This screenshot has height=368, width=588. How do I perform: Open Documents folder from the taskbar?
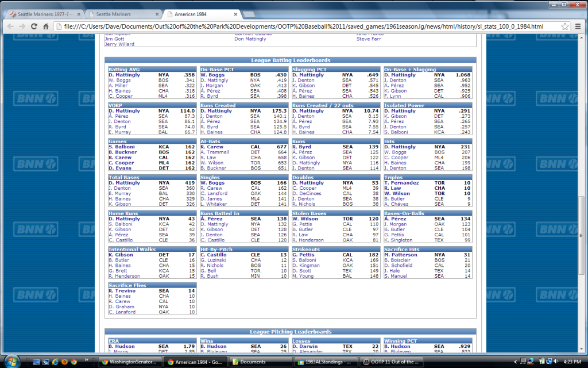[260, 362]
